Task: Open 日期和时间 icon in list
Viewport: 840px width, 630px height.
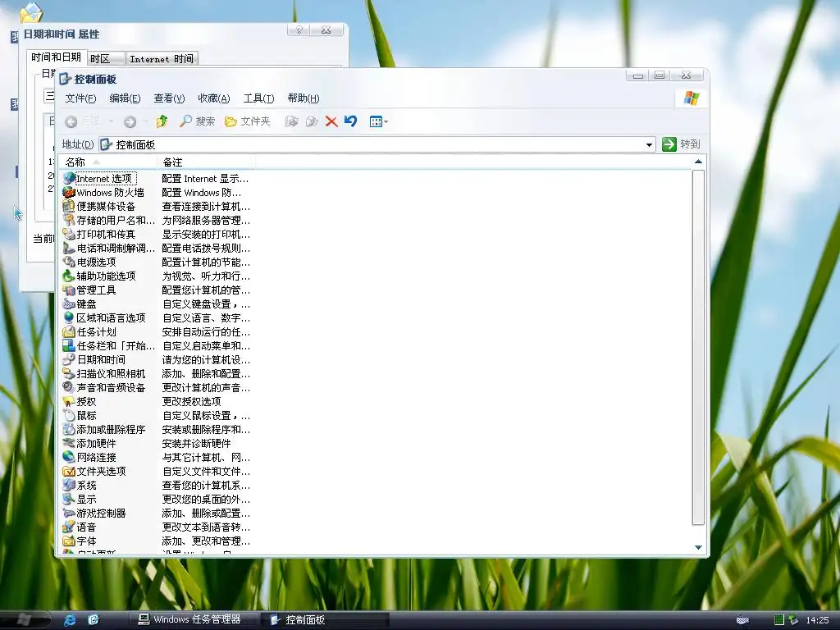Action: coord(69,359)
